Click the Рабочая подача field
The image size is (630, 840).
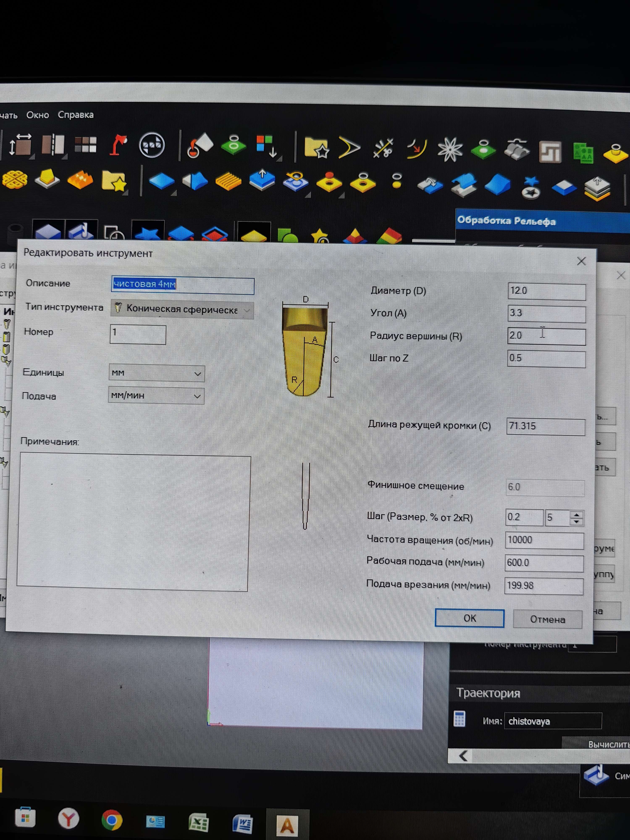tap(544, 563)
